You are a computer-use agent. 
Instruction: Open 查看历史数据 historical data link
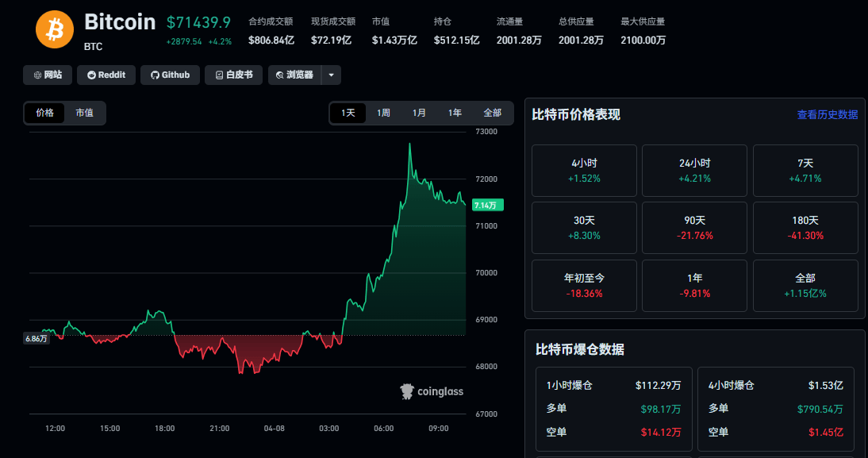click(x=827, y=114)
